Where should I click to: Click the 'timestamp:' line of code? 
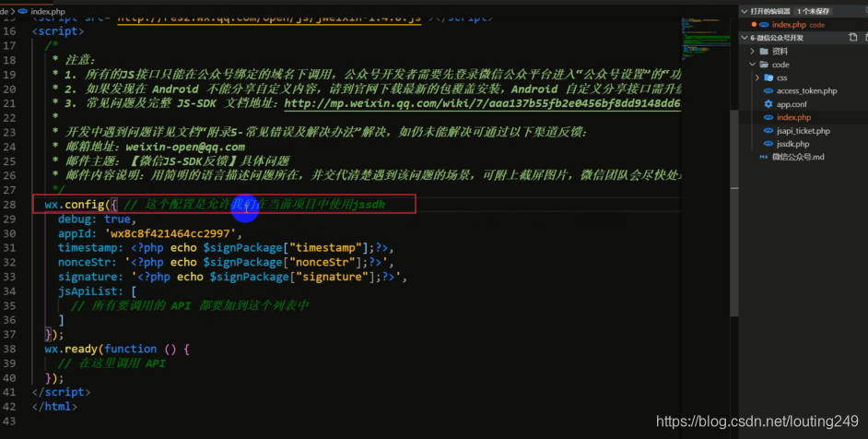coord(226,248)
